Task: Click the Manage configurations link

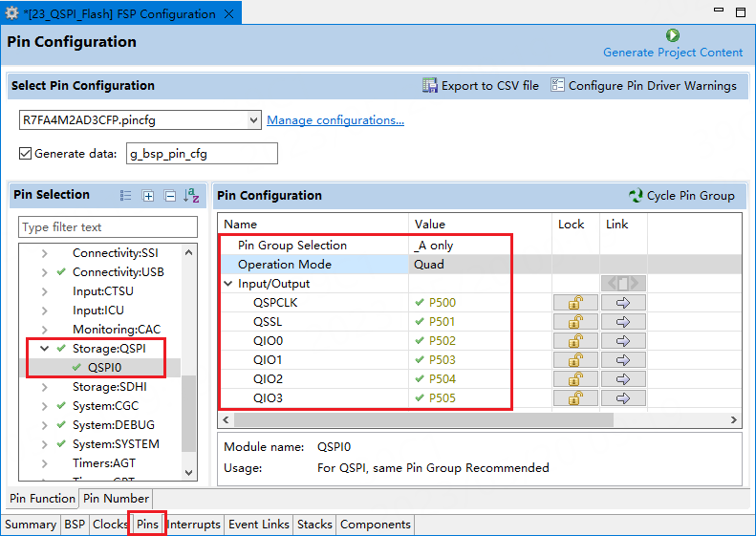Action: coord(335,120)
